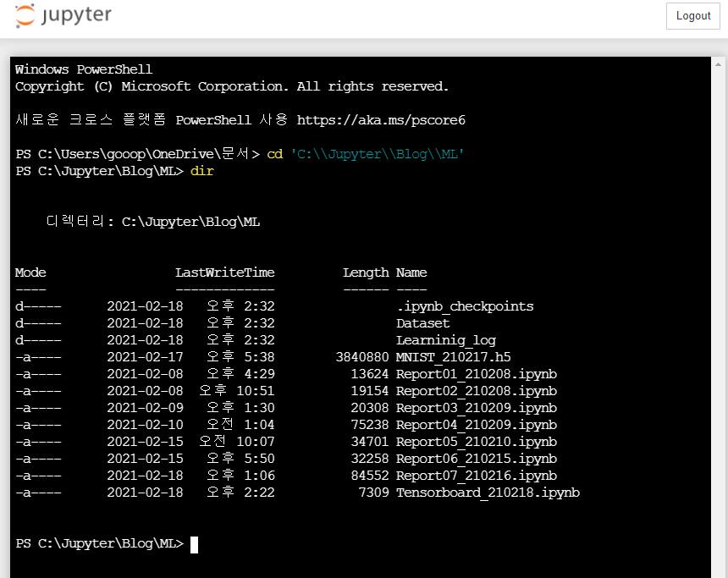Screen dimensions: 728x578
Task: Click the Report04_210209.ipynb file name
Action: (x=477, y=425)
